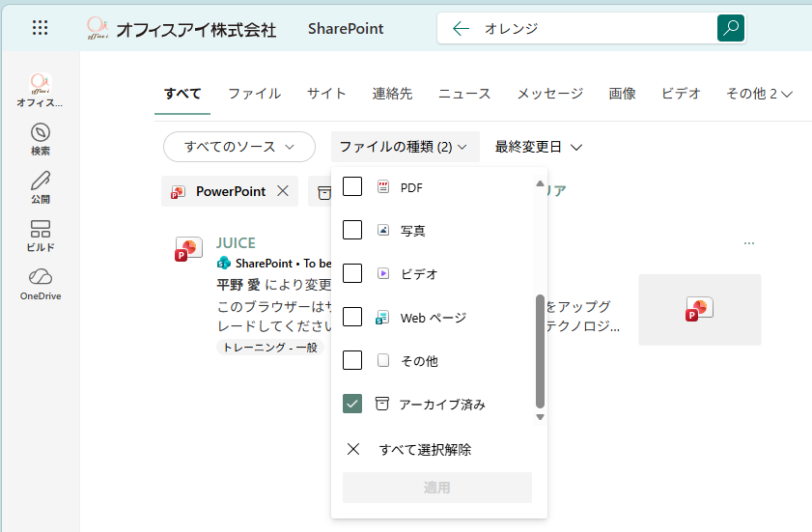Switch to the 画像 tab

pos(622,94)
